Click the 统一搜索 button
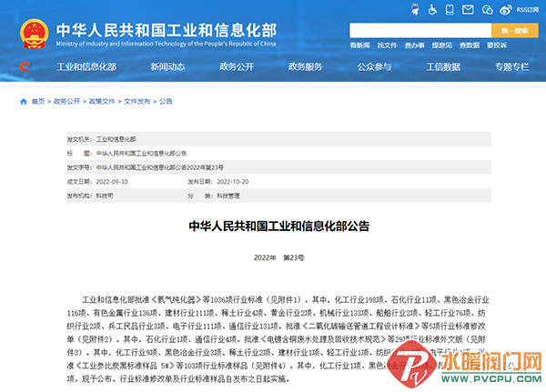Image resolution: width=546 pixels, height=392 pixels. coord(515,31)
